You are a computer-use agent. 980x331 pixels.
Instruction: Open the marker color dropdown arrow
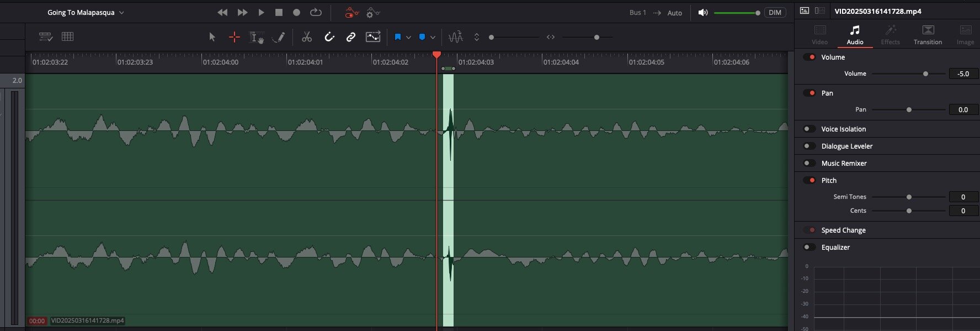[433, 37]
